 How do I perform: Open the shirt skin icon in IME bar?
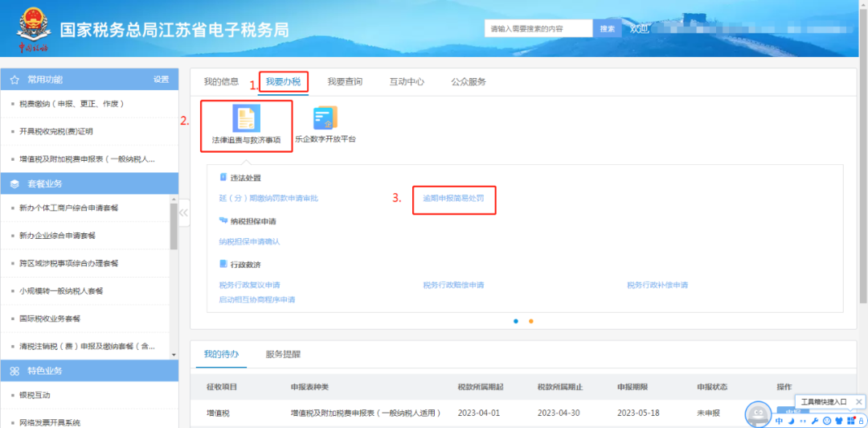pos(838,421)
